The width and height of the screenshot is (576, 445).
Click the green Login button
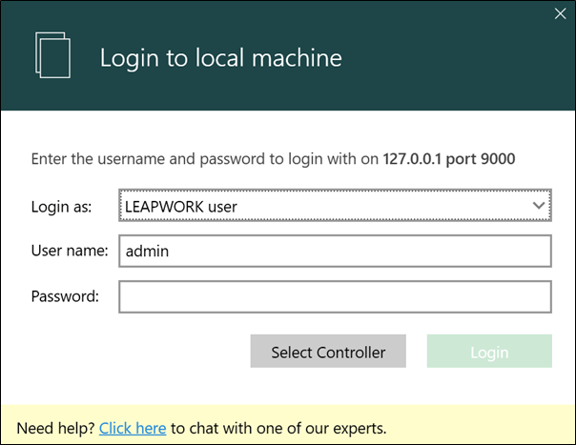pyautogui.click(x=489, y=351)
